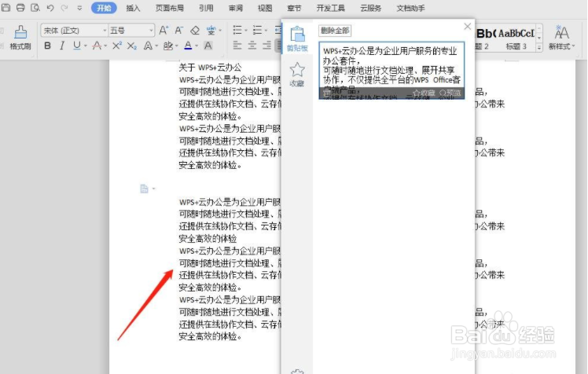Open the 云服务 tab
588x374 pixels.
tap(370, 8)
